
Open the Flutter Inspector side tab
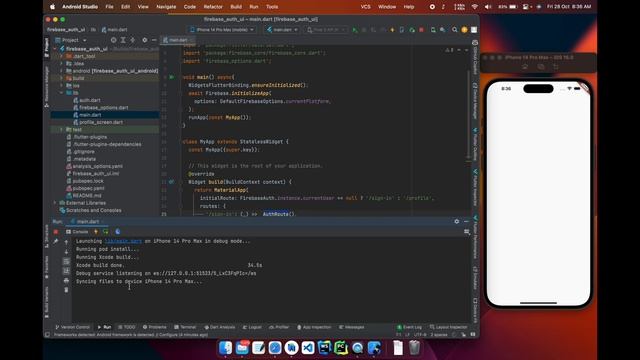click(x=475, y=187)
